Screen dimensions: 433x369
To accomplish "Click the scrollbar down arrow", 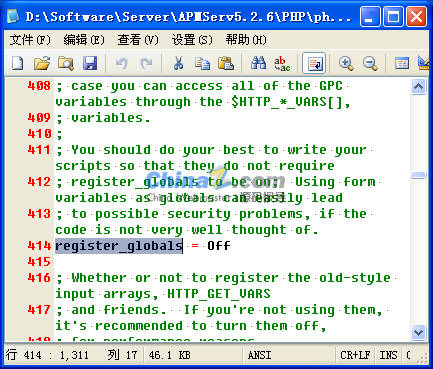I will (x=418, y=332).
